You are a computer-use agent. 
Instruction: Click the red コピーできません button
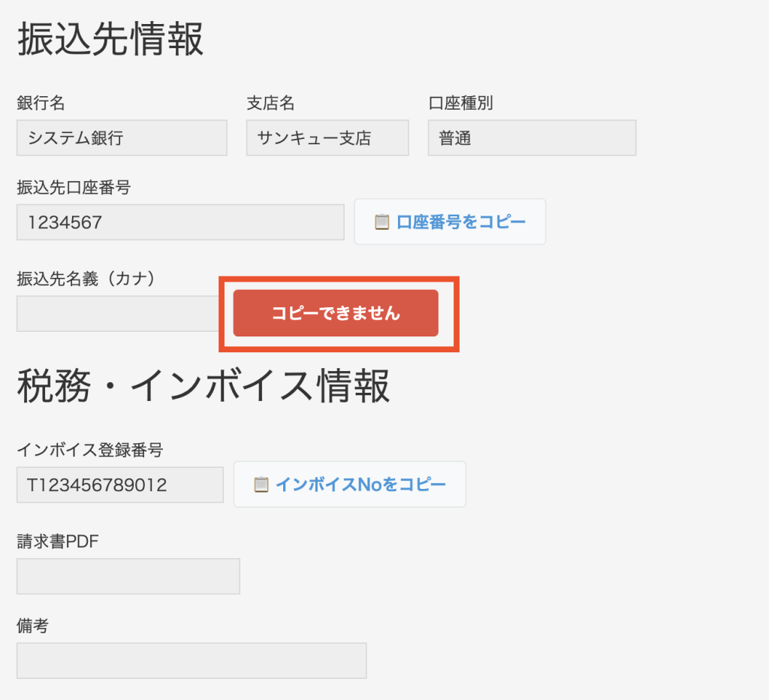(x=339, y=313)
